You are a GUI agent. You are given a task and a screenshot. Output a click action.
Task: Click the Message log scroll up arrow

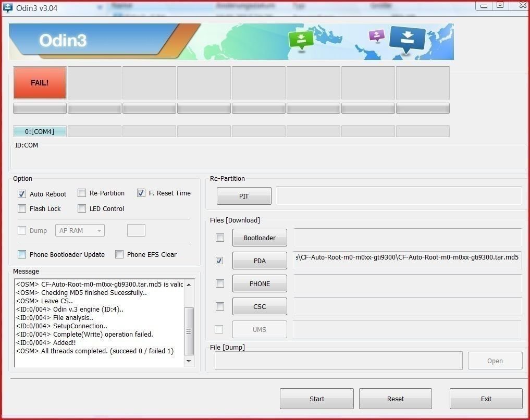tap(189, 285)
